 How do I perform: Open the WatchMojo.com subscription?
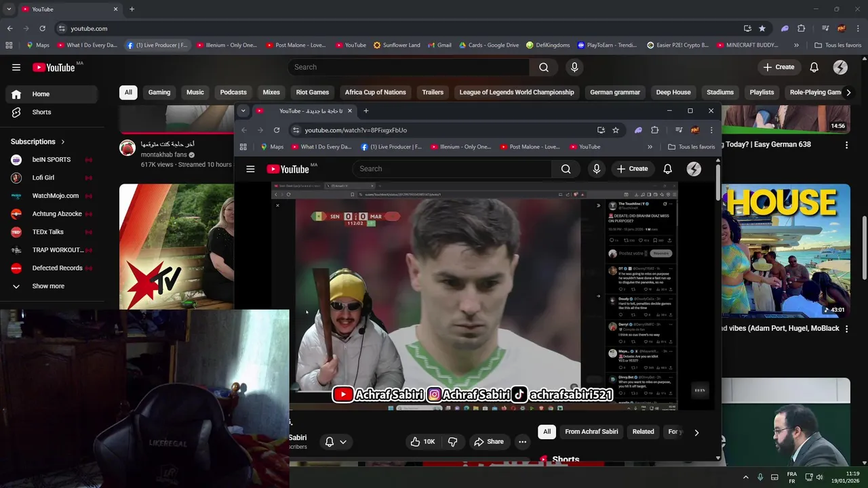pyautogui.click(x=52, y=196)
